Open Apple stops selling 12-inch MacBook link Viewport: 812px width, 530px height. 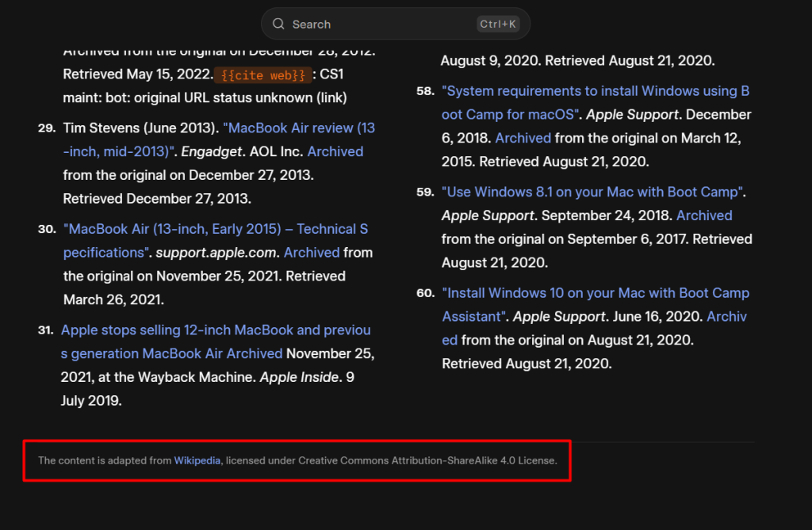click(x=216, y=330)
